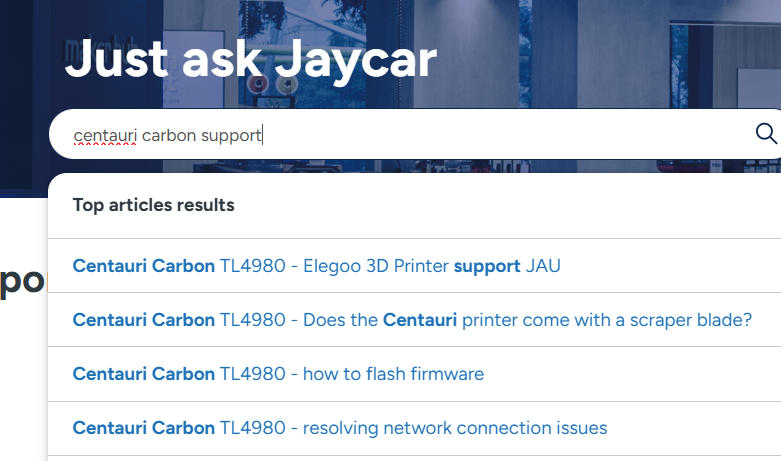Click the red-underlined word "centauri" in search box

click(x=104, y=135)
